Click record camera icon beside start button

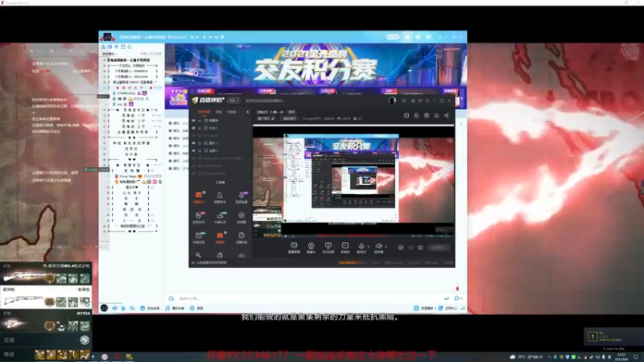coord(401,248)
